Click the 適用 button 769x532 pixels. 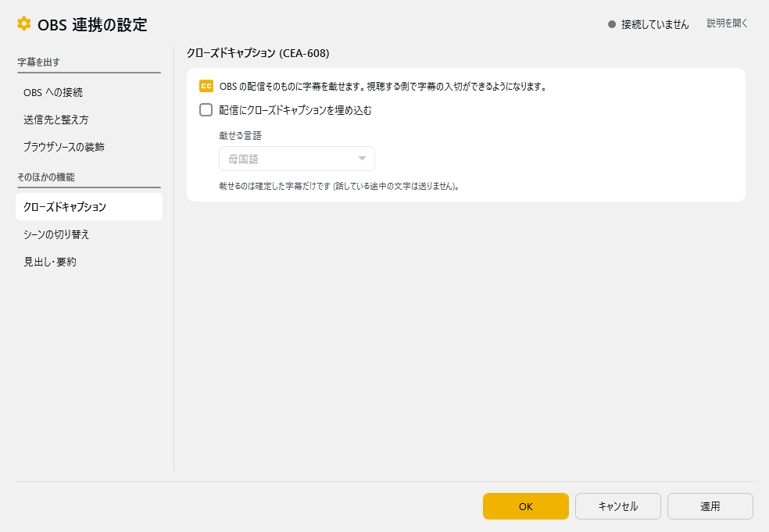tap(710, 506)
